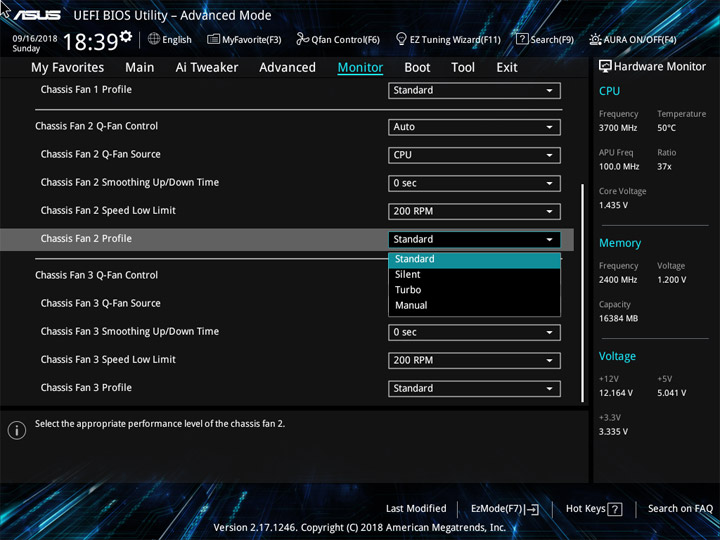Switch to Main tab
Screen dimensions: 720x540
(x=140, y=68)
